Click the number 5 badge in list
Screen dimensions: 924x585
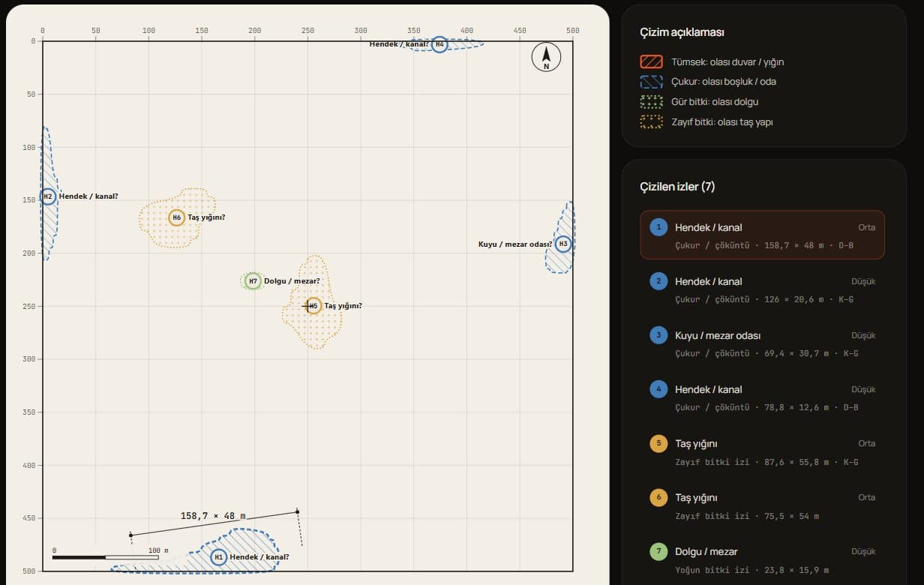click(658, 443)
